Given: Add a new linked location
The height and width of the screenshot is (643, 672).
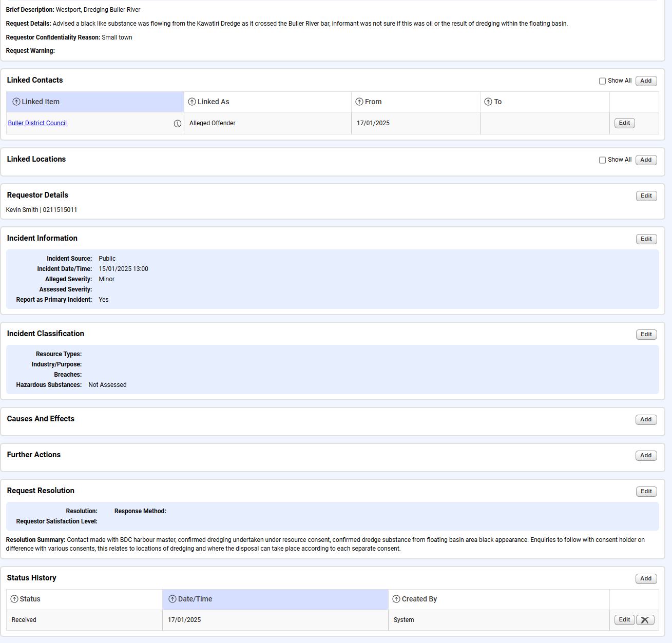Looking at the screenshot, I should click(646, 160).
